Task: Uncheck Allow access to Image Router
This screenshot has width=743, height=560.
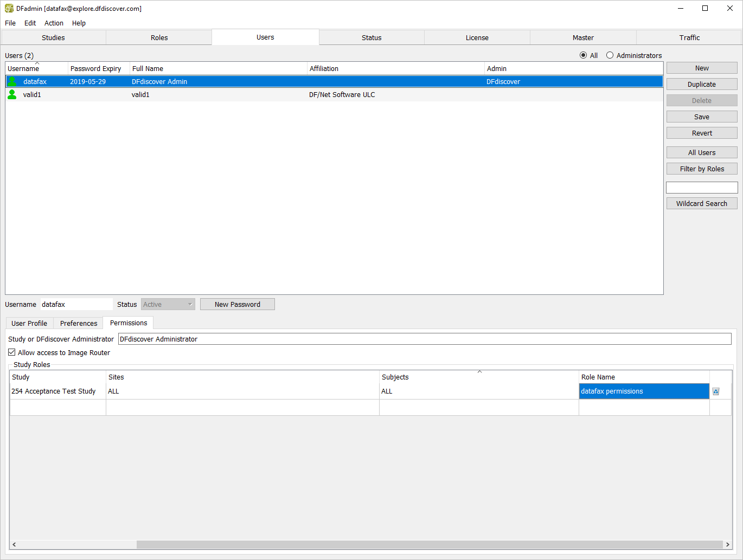Action: tap(12, 352)
